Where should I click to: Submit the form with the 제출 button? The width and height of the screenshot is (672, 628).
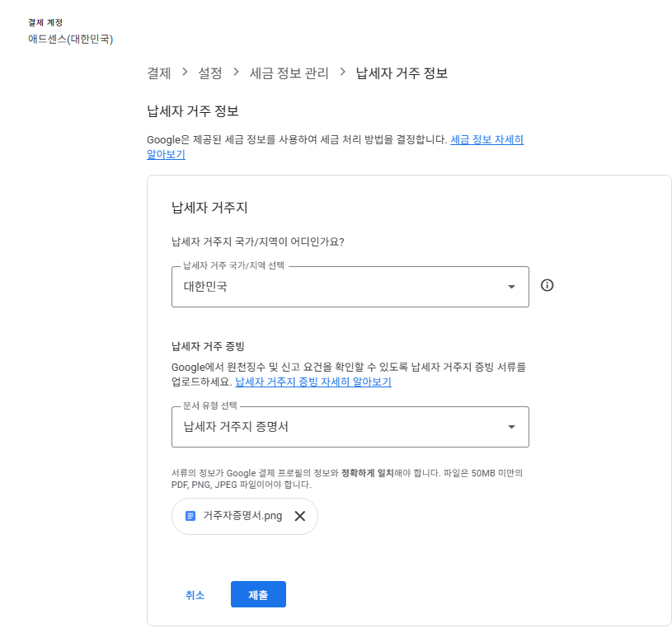click(258, 593)
